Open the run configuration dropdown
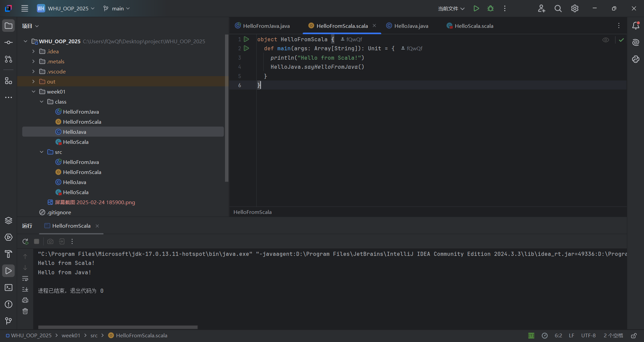The image size is (644, 342). pos(451,8)
